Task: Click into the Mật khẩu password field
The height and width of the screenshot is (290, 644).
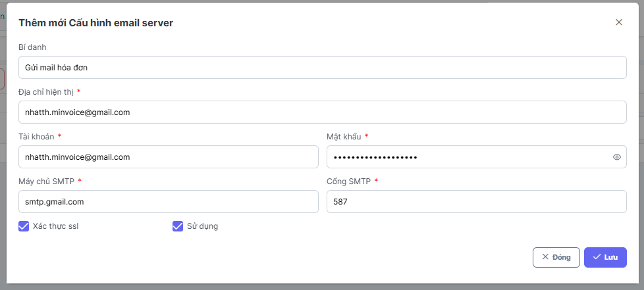Action: 468,157
